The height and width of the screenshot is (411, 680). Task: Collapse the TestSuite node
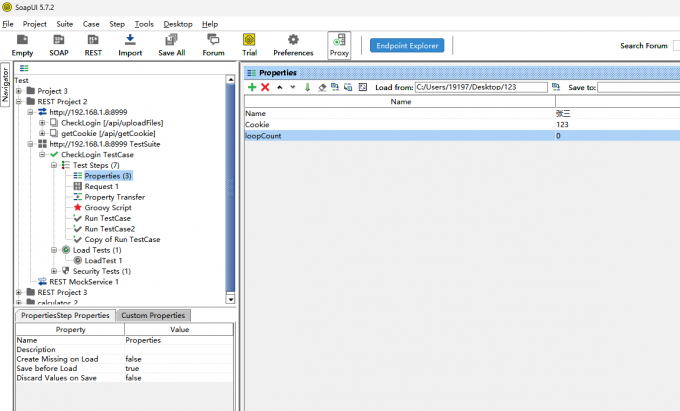click(30, 144)
